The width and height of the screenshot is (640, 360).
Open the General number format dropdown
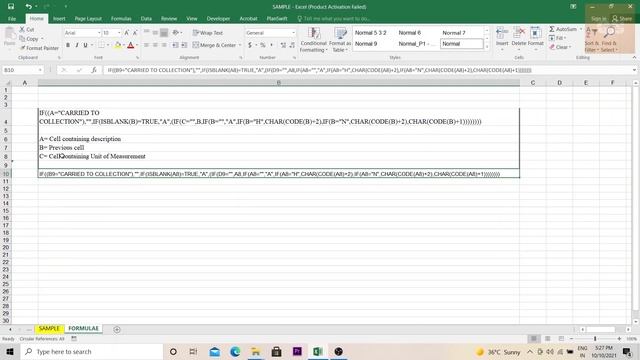293,33
